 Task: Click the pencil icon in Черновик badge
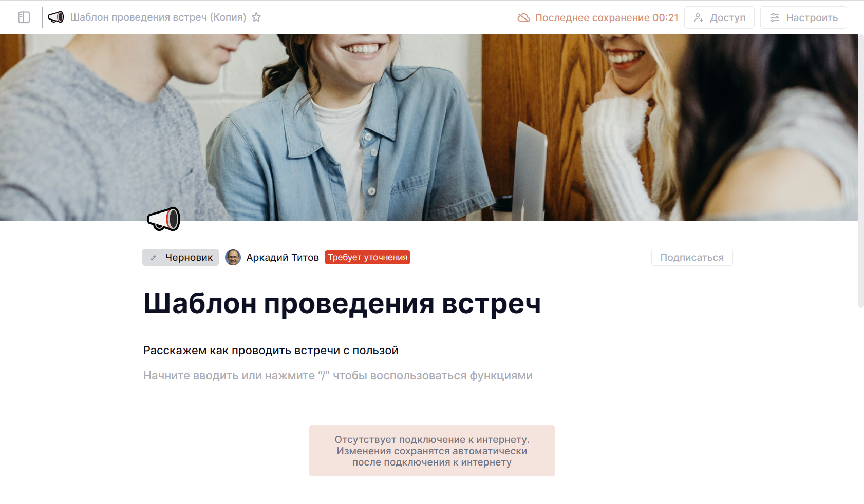tap(154, 258)
